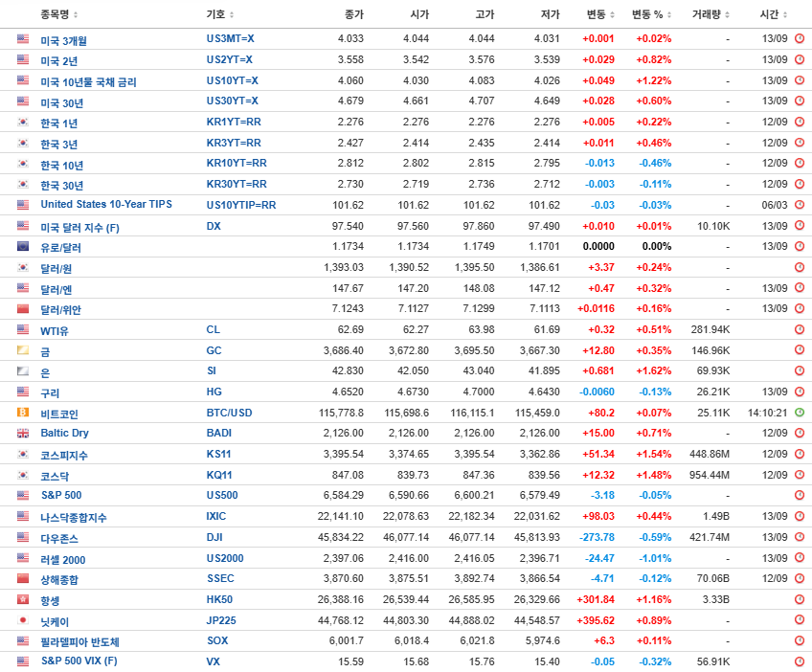This screenshot has width=812, height=672.
Task: Open the 미국 10년물 국채 금리 link
Action: (x=88, y=81)
